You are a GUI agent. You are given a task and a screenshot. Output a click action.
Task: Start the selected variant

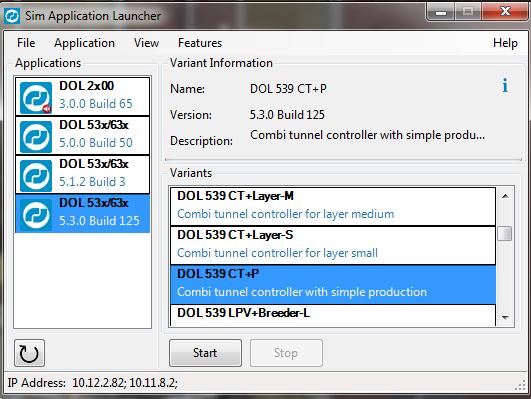point(205,353)
